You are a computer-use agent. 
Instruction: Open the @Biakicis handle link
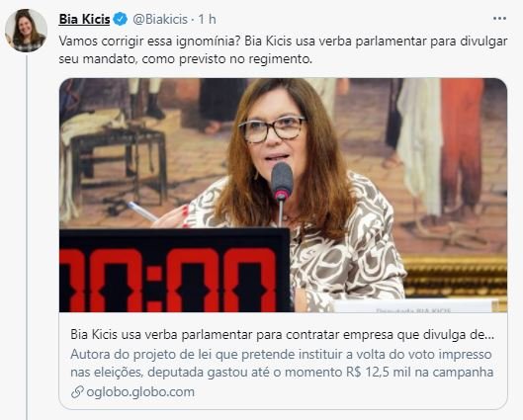(160, 20)
